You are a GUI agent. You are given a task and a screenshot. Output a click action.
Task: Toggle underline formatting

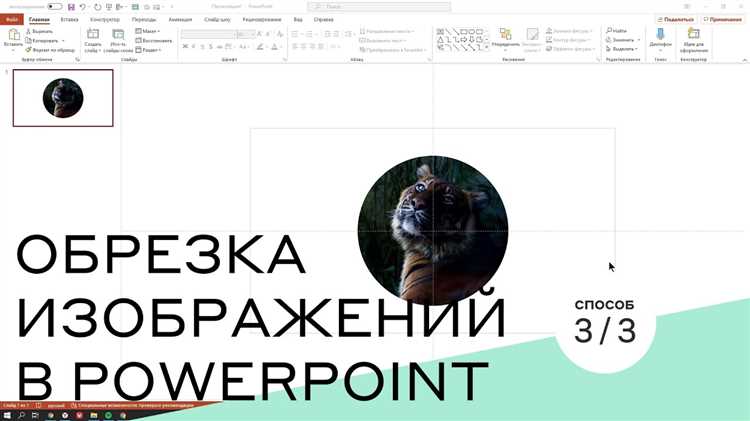click(x=202, y=47)
